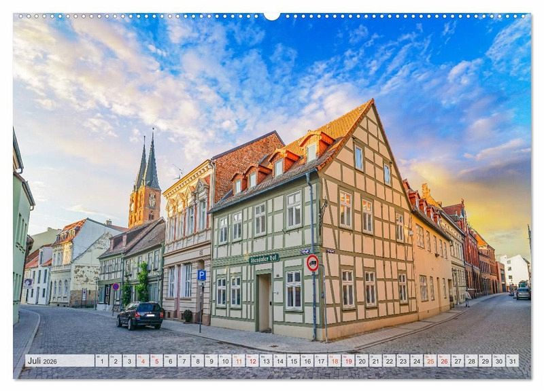Click the green Stendaler Hof sign
The image size is (544, 392).
tap(264, 259)
